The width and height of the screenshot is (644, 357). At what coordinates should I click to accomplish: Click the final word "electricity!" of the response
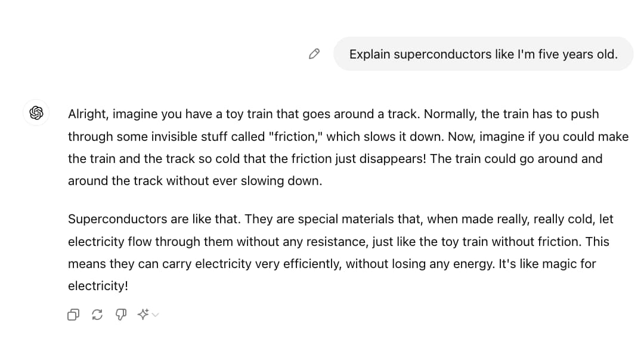(98, 286)
